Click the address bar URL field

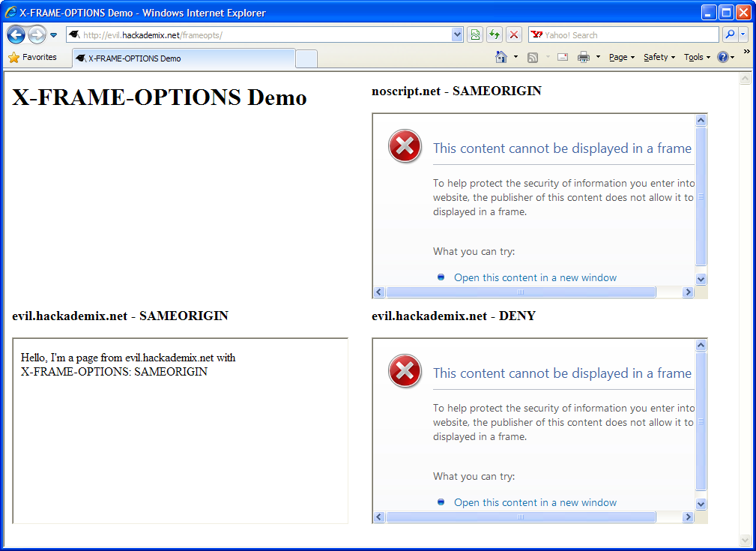pos(259,34)
